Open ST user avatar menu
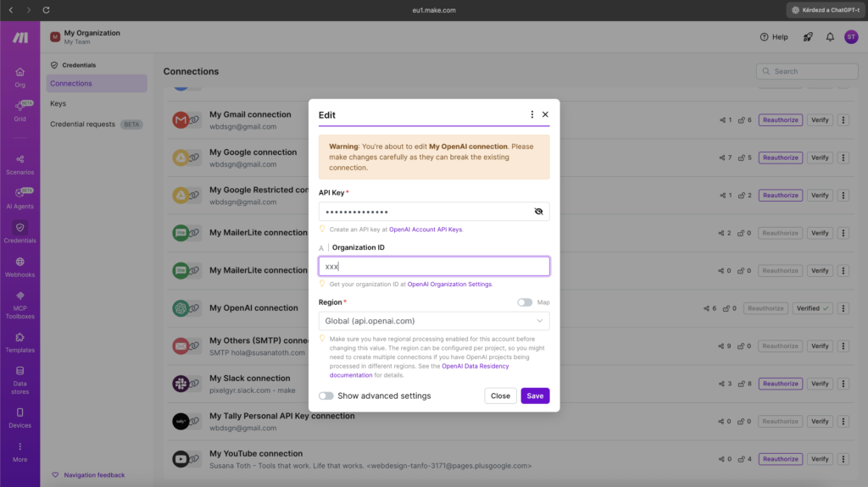868x487 pixels. click(x=851, y=37)
